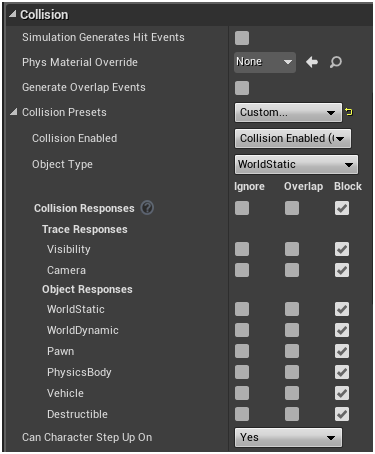The height and width of the screenshot is (454, 375).
Task: Click the Phys Material arrow use-selected icon
Action: [312, 62]
